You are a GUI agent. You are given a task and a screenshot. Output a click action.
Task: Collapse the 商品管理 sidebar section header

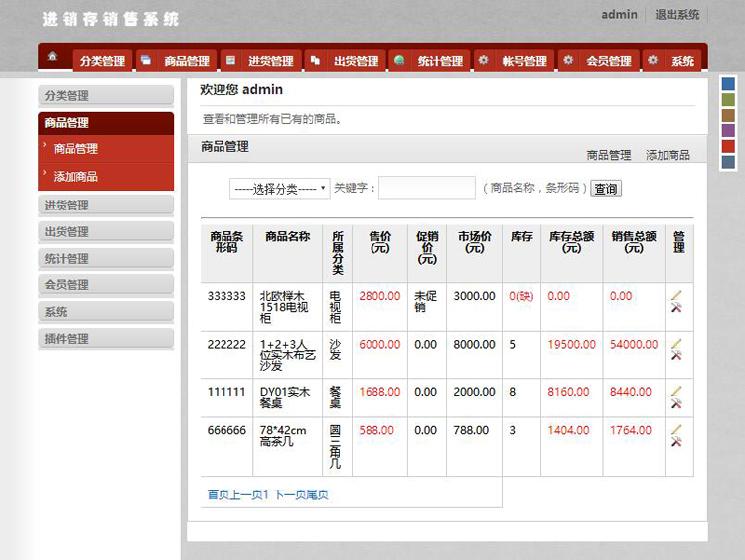(x=105, y=123)
